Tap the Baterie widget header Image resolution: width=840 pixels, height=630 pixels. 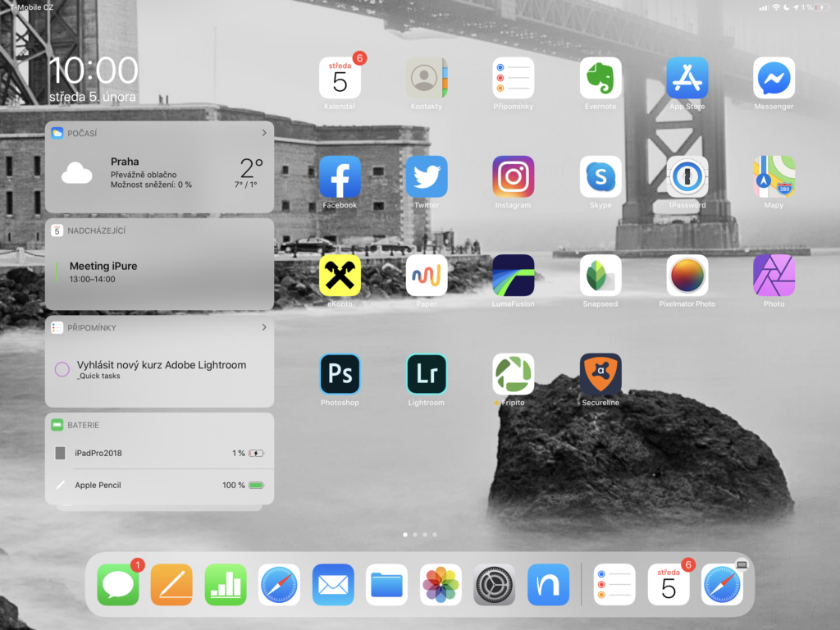pos(160,425)
